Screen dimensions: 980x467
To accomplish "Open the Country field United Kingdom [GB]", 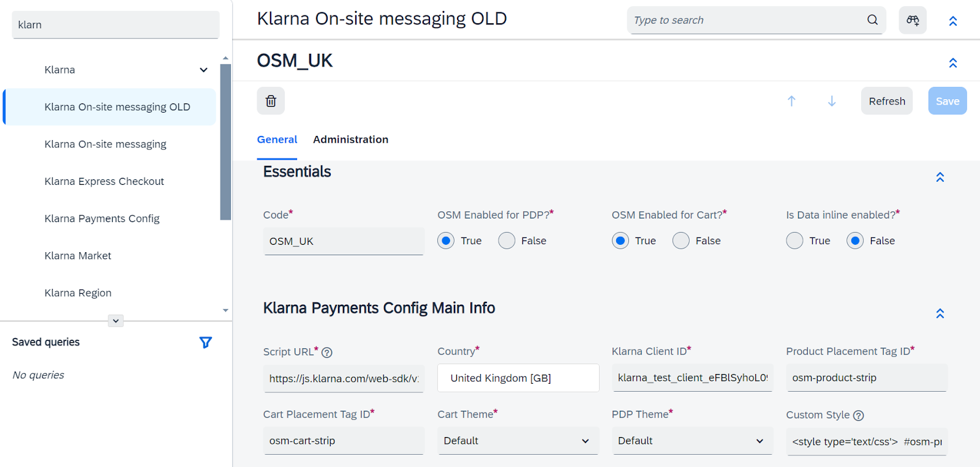I will pyautogui.click(x=518, y=378).
